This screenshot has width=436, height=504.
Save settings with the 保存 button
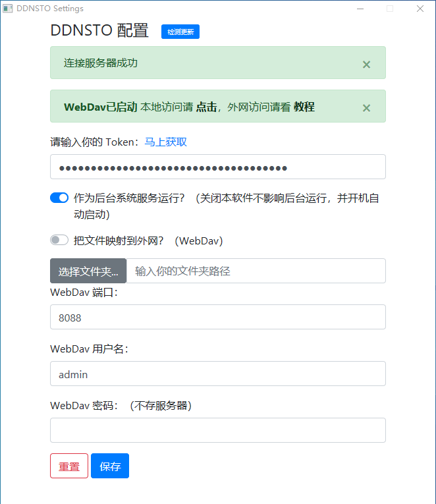[x=110, y=466]
